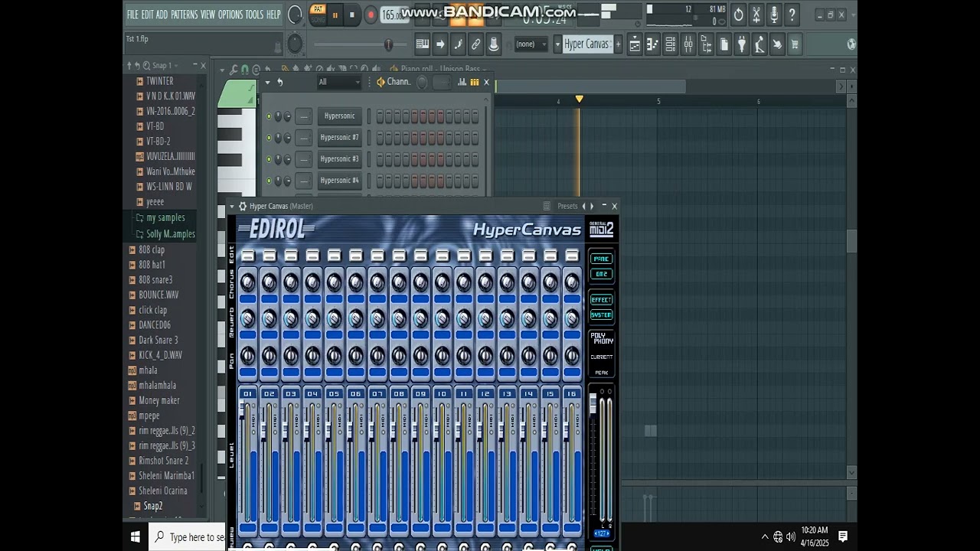Image resolution: width=980 pixels, height=551 pixels.
Task: Select the Hypersonic #7 channel button
Action: 339,138
